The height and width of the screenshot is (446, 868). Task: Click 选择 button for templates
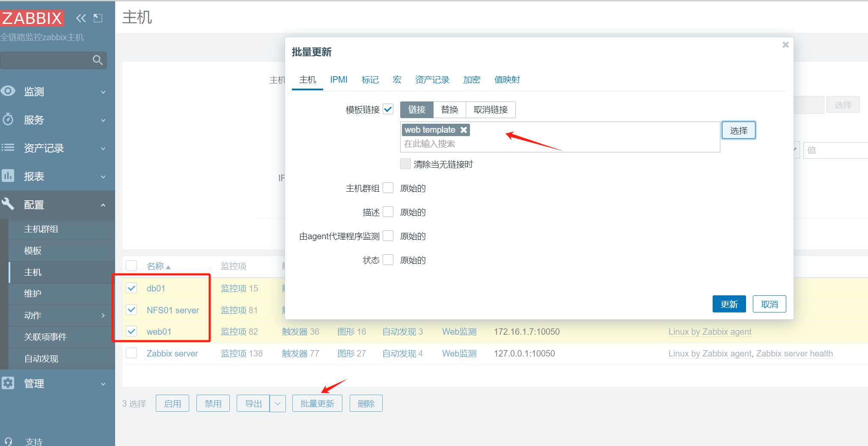pos(739,131)
